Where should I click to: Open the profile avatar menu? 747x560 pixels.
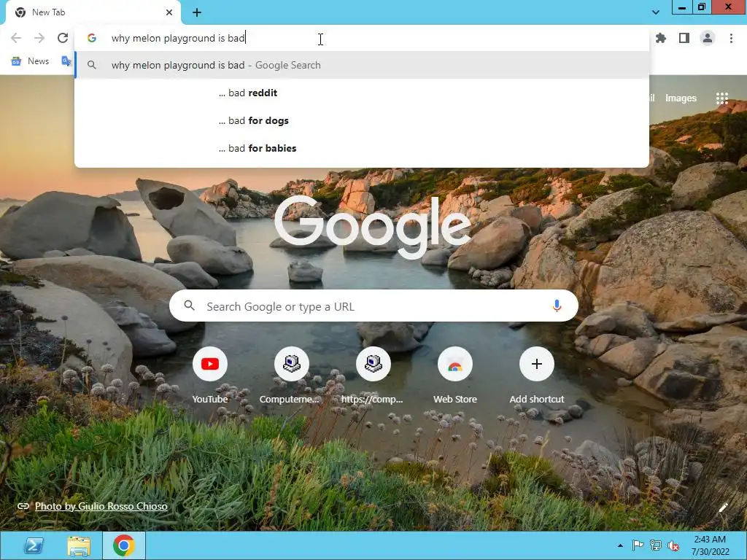click(x=708, y=38)
